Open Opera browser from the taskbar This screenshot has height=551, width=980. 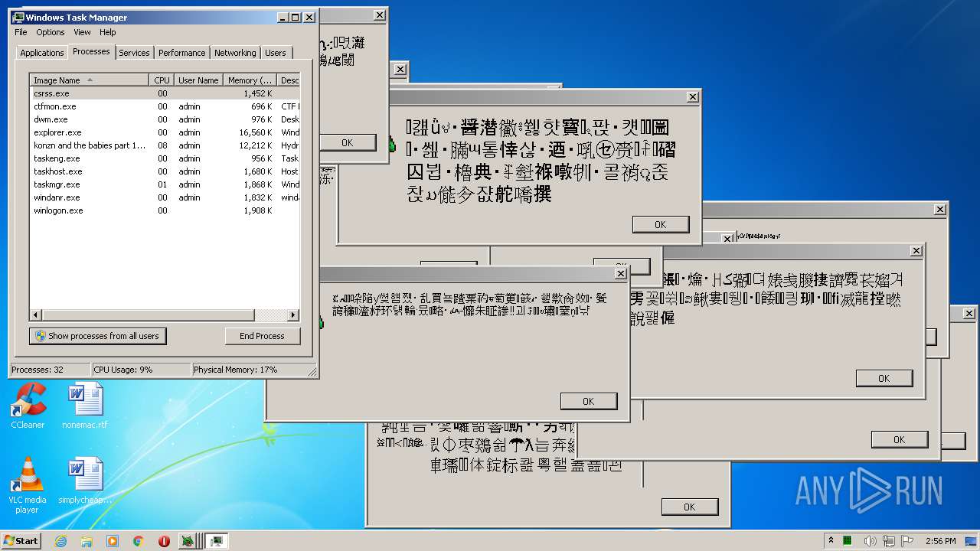tap(164, 541)
